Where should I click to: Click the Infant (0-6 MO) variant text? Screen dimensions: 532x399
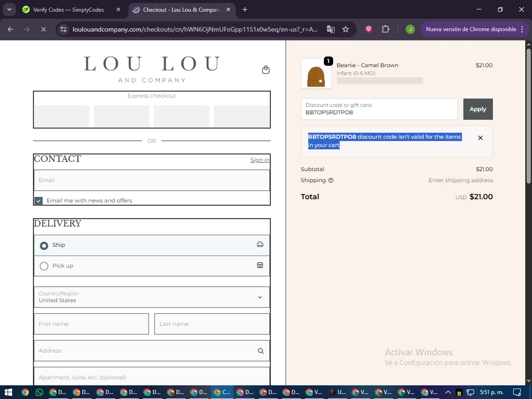[x=356, y=73]
